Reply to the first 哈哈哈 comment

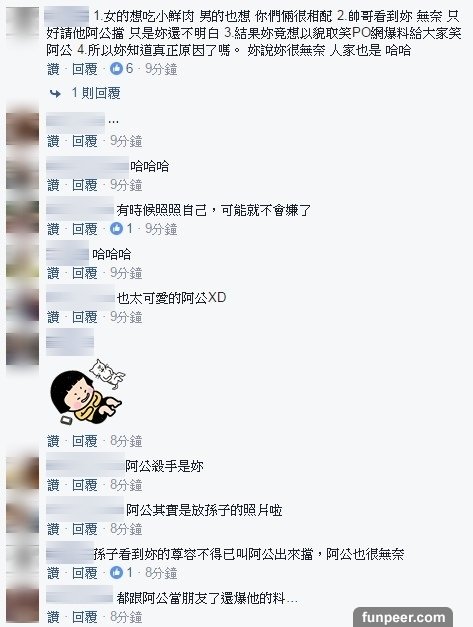point(85,185)
